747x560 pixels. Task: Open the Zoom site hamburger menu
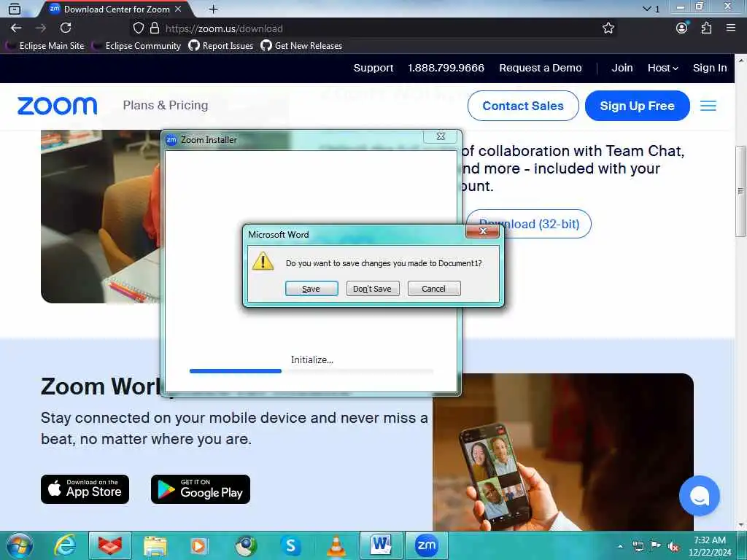coord(708,106)
